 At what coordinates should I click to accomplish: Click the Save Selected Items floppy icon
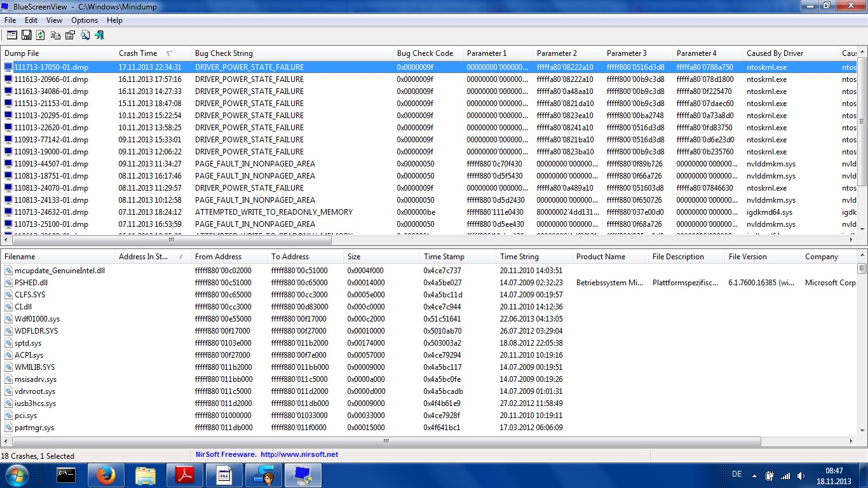point(27,35)
